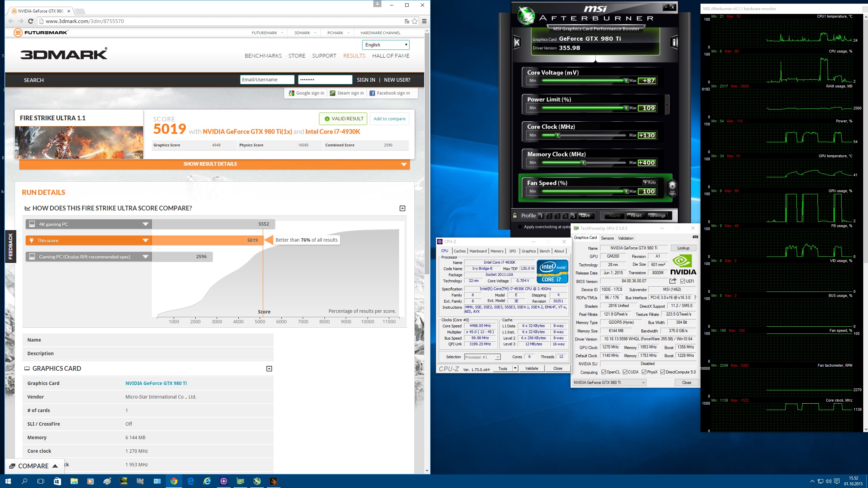
Task: Click GPU-Z screenshot camera icon
Action: 695,237
